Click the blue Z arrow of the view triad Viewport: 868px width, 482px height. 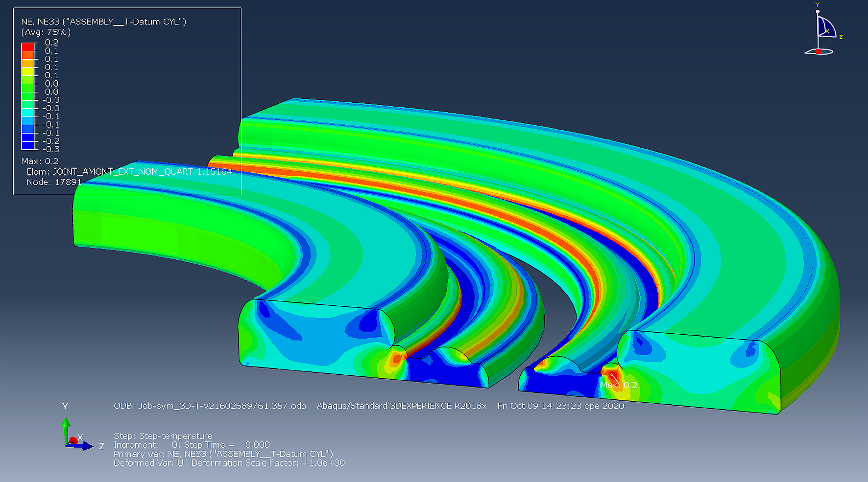point(86,446)
